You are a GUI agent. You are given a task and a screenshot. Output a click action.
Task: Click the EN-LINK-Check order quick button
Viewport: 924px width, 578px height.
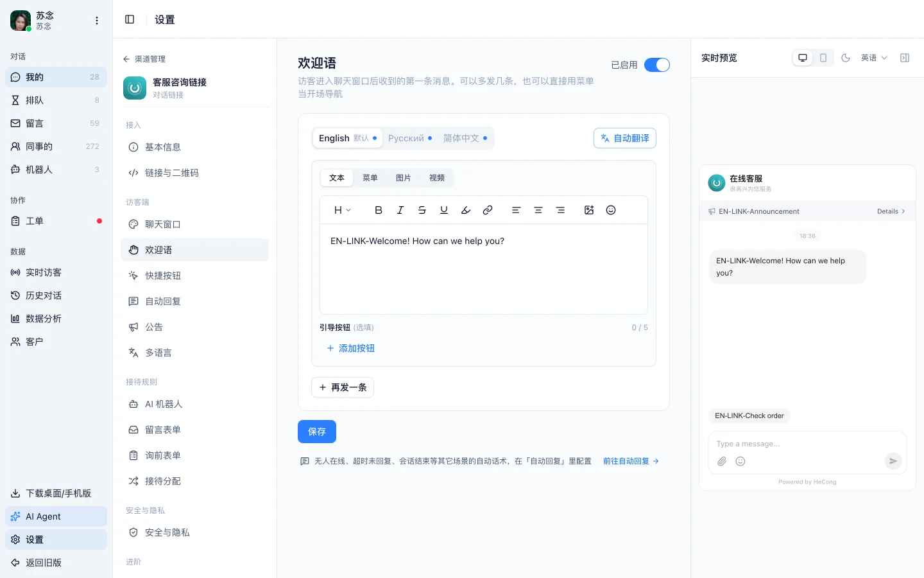(x=749, y=416)
